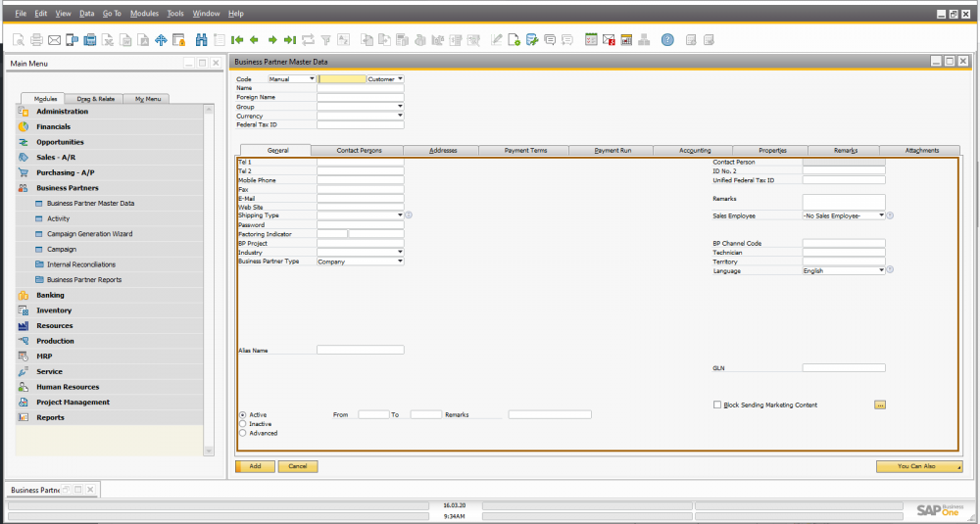Open Layout Designer document icon
The width and height of the screenshot is (980, 524).
pyautogui.click(x=514, y=40)
